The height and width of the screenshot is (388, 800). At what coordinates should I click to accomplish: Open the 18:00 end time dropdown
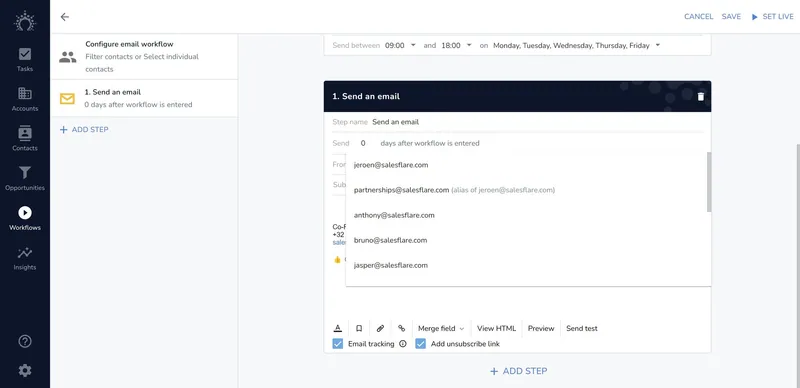457,45
